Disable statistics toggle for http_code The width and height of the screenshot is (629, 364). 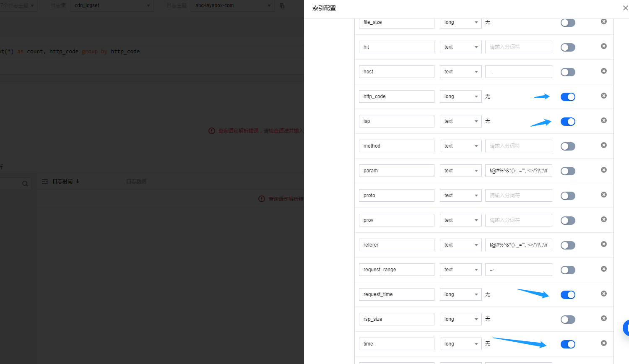[568, 97]
